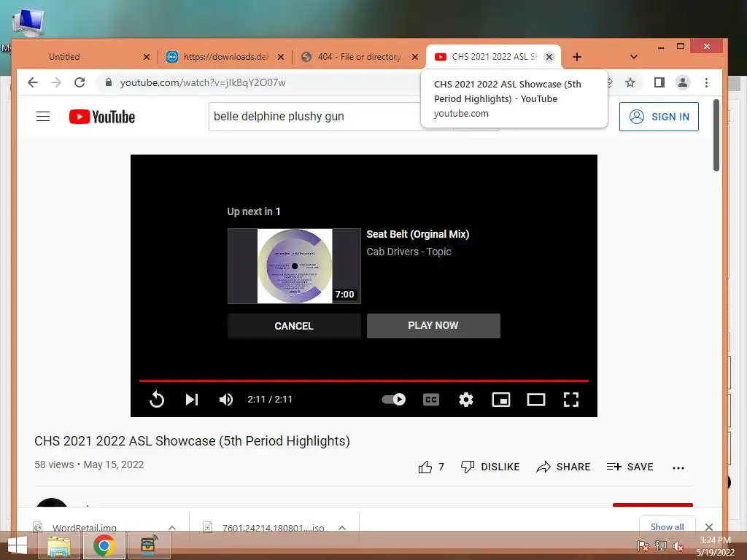The height and width of the screenshot is (560, 747).
Task: Click the third taskbar app icon
Action: coord(149,545)
